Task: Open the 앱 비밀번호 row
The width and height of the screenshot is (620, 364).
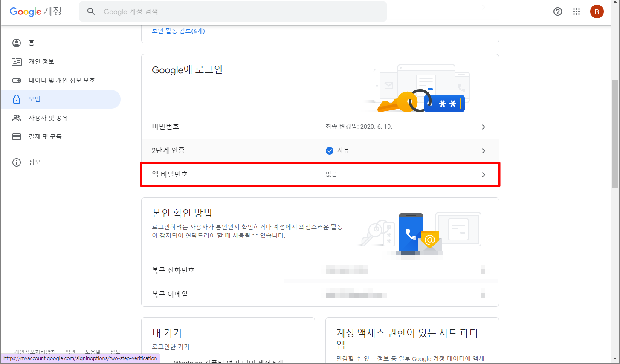Action: click(320, 174)
